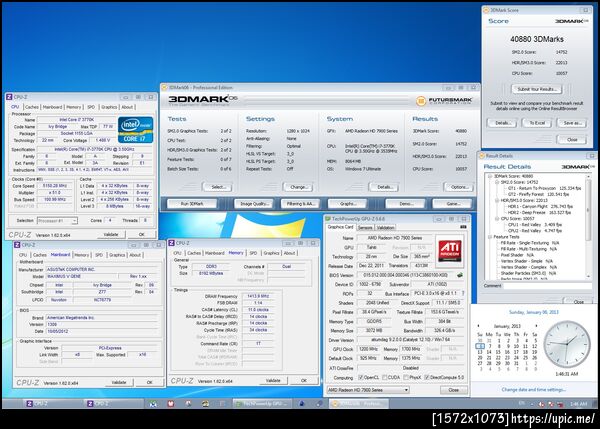Open Graphics tab in CPU-Z mainboard window
The width and height of the screenshot is (600, 429).
click(117, 255)
